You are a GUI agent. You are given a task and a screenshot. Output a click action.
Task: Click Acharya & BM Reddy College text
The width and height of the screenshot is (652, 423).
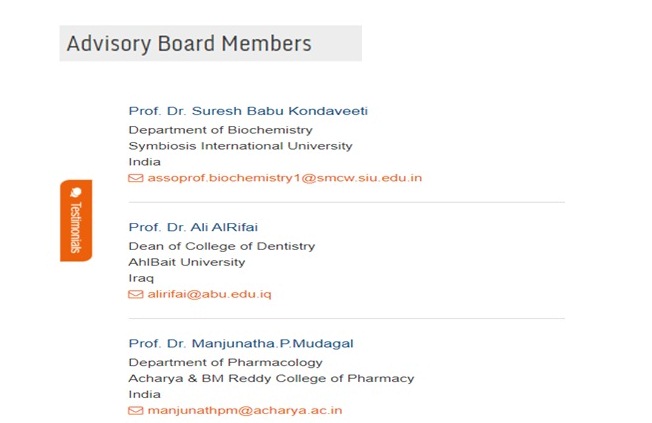point(270,378)
